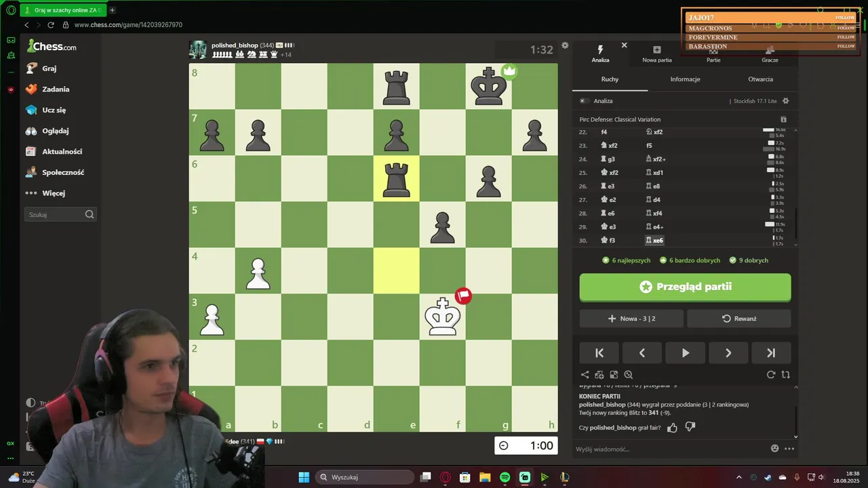Screen dimensions: 868x488
Task: Go back one move
Action: (x=642, y=352)
